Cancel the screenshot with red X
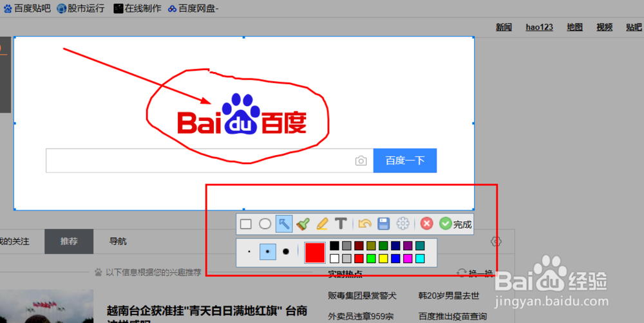This screenshot has height=323, width=644. pos(427,224)
